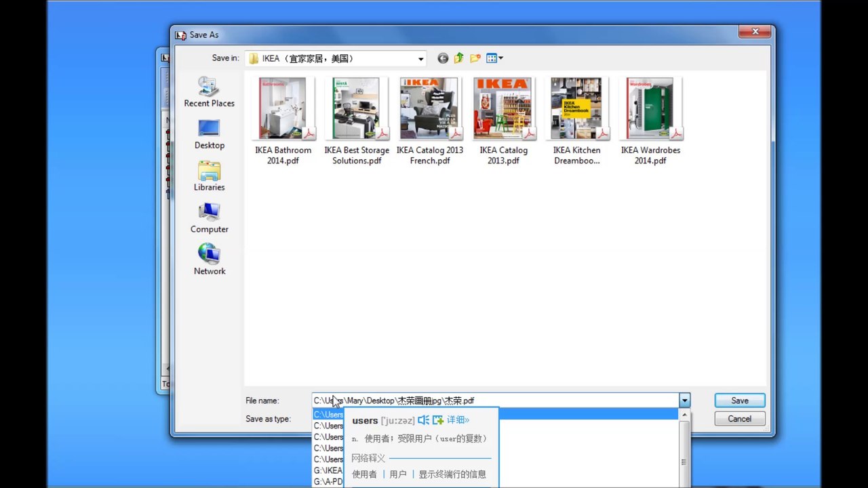The width and height of the screenshot is (868, 488).
Task: Click the Save button
Action: 740,401
